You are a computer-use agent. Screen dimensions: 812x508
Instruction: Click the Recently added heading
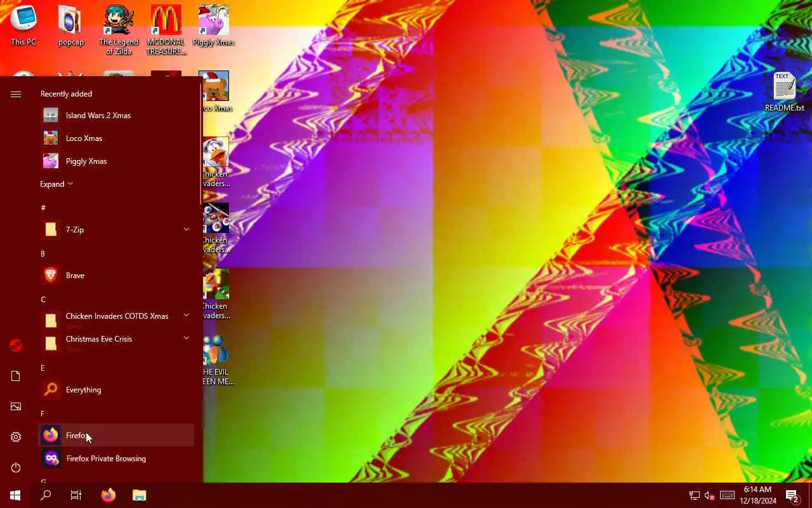(66, 94)
